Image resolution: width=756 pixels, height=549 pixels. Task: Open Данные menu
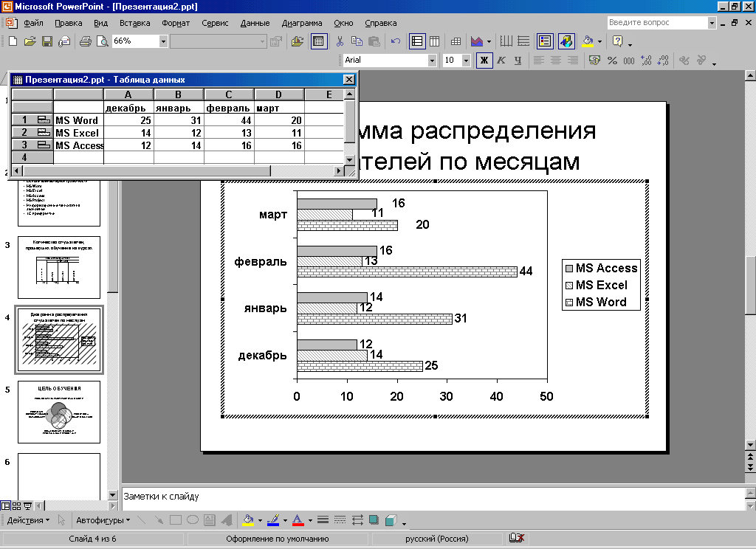click(x=255, y=23)
